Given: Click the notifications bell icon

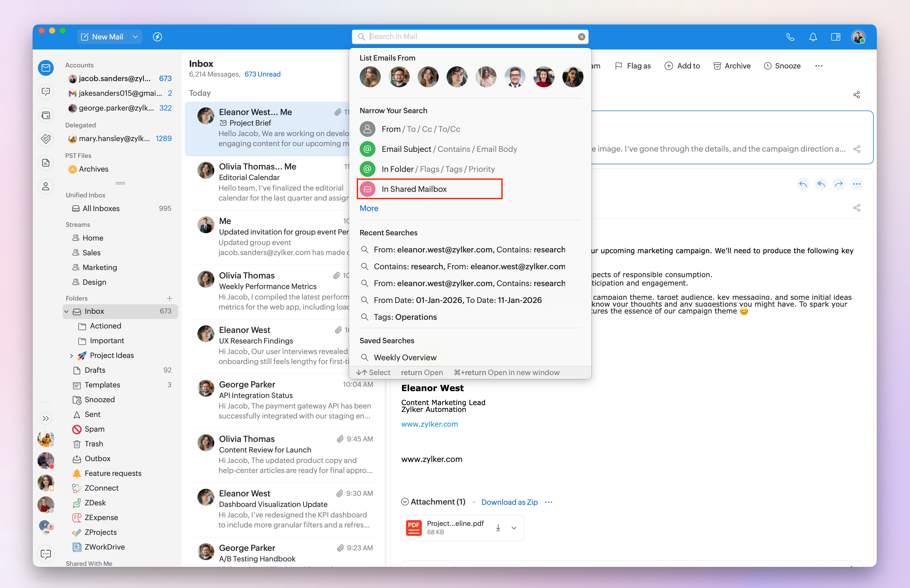Looking at the screenshot, I should 813,37.
